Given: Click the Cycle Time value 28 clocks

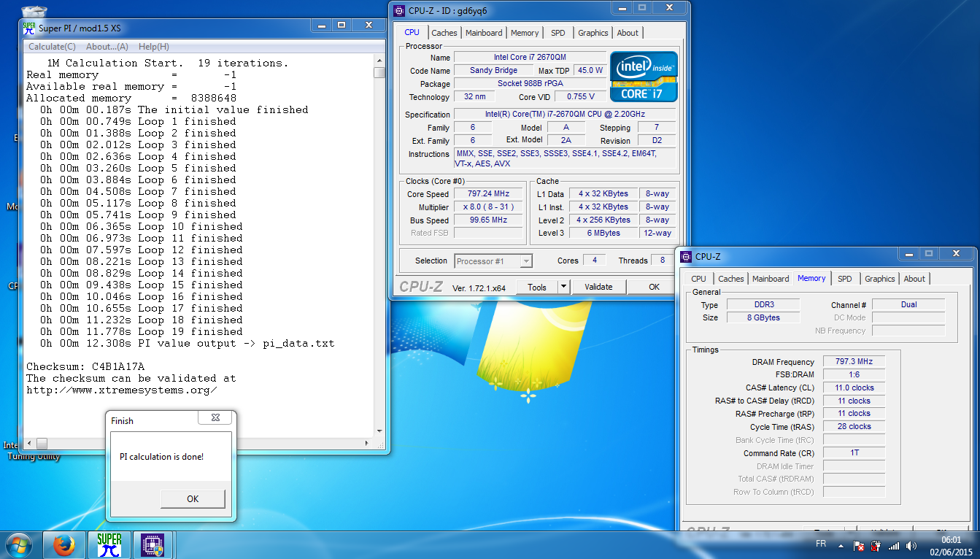Looking at the screenshot, I should 854,426.
